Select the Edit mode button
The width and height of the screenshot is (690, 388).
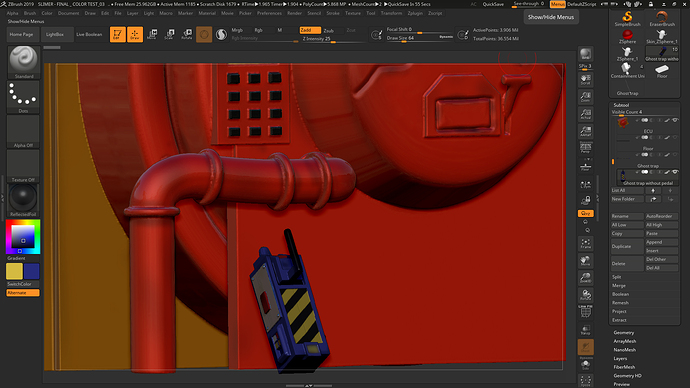coord(117,34)
